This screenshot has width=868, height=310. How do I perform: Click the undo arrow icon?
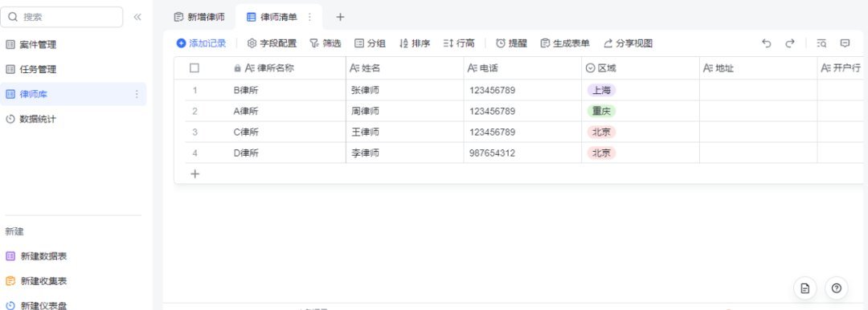tap(766, 43)
